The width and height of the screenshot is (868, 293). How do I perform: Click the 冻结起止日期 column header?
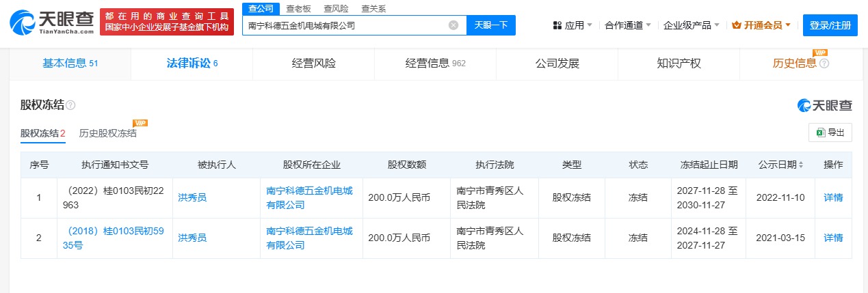click(709, 165)
